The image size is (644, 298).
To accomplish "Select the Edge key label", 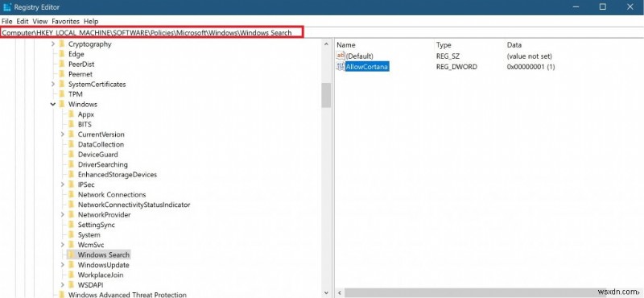I will click(x=76, y=54).
